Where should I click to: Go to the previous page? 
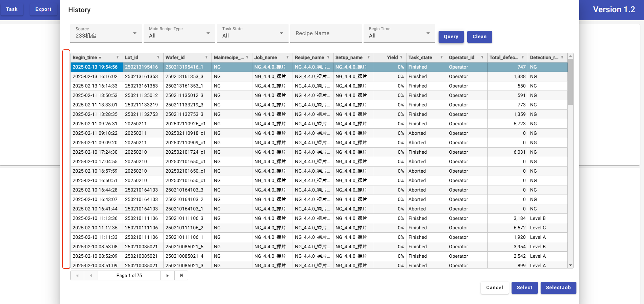point(91,276)
